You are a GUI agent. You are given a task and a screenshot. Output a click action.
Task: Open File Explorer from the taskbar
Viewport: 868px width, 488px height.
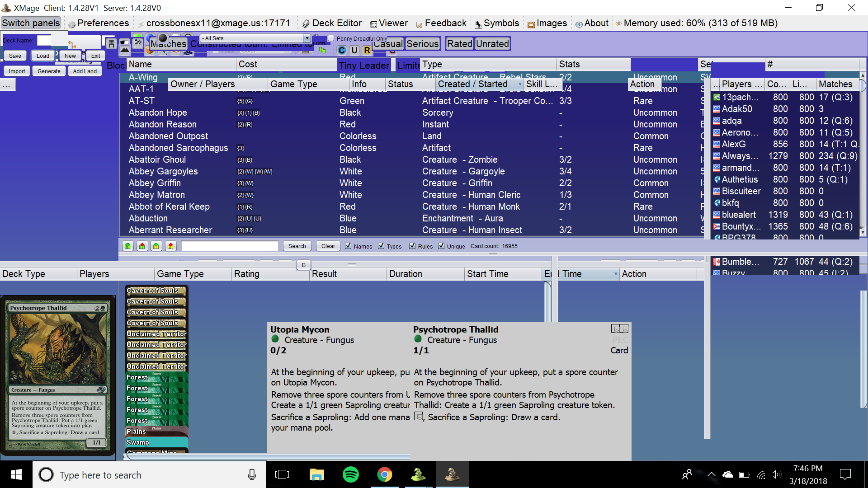point(316,474)
